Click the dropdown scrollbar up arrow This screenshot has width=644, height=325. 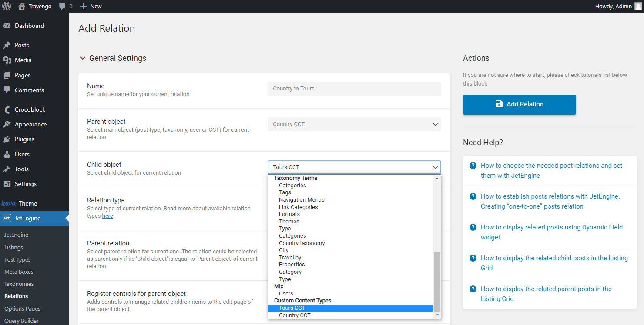437,178
